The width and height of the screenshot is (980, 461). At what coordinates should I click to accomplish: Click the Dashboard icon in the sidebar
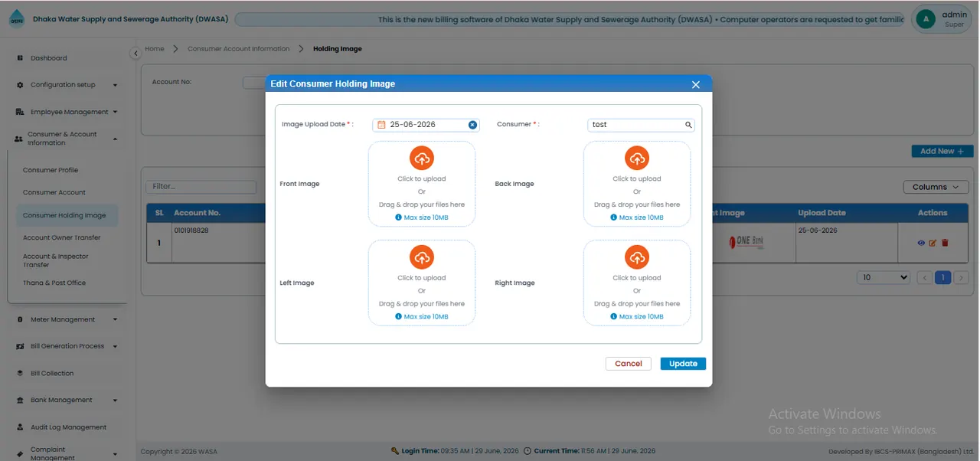pos(20,58)
